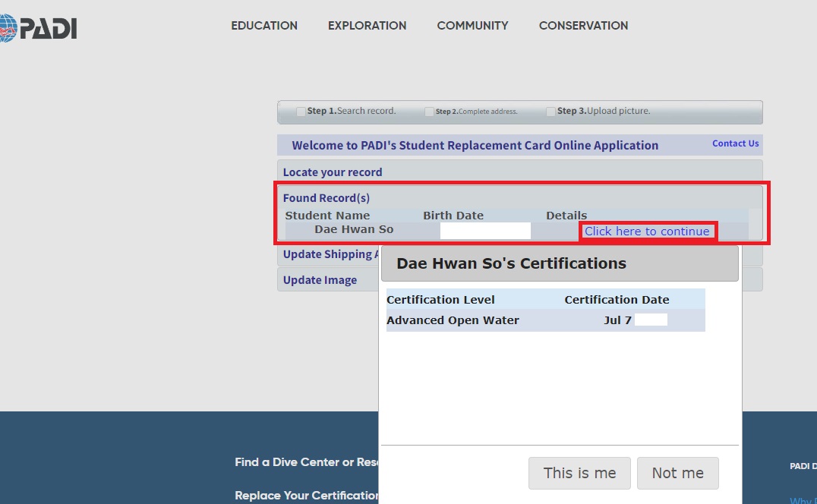Click the Find a Dive Center footer link

(x=307, y=461)
